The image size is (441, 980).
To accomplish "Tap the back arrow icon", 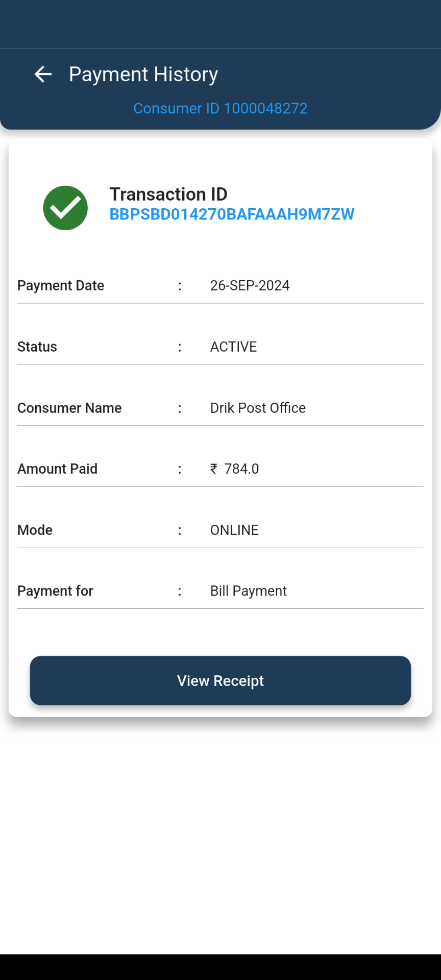I will coord(43,75).
